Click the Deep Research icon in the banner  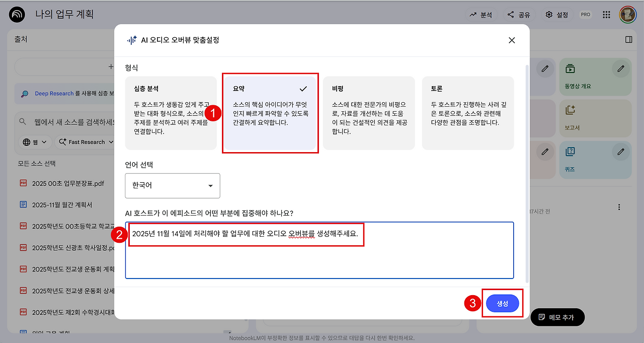(25, 94)
